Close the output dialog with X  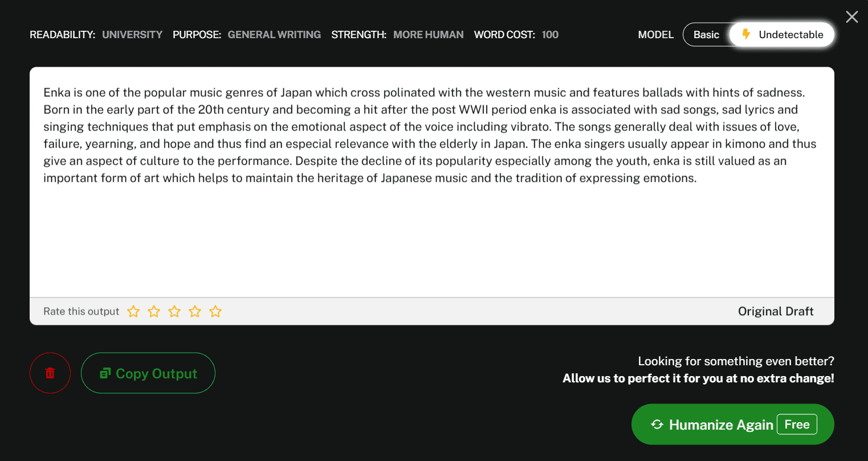851,17
